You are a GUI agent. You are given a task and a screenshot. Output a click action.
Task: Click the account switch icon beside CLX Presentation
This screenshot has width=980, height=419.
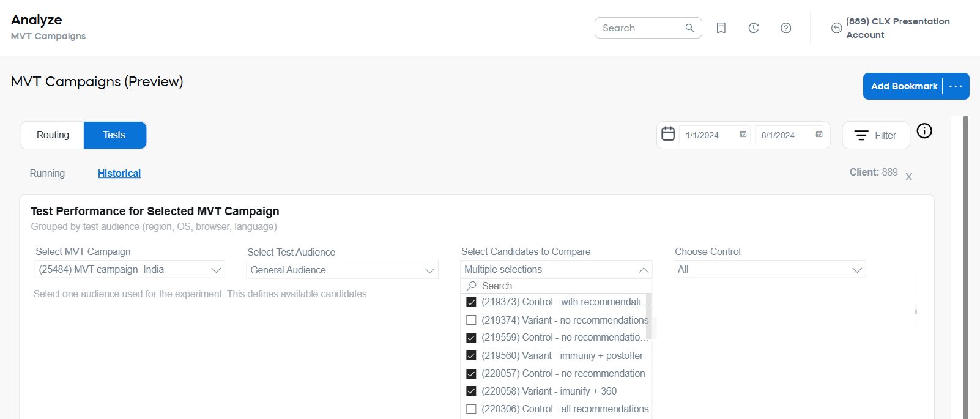point(836,28)
